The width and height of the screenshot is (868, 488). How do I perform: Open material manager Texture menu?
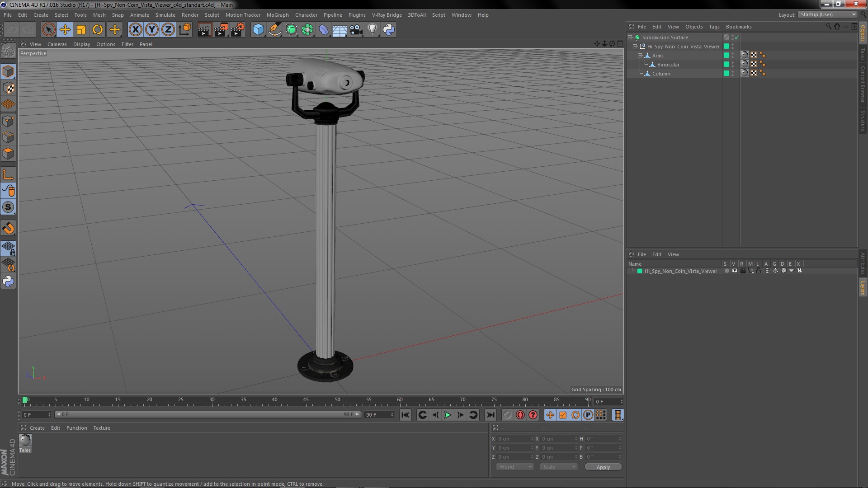tap(102, 428)
